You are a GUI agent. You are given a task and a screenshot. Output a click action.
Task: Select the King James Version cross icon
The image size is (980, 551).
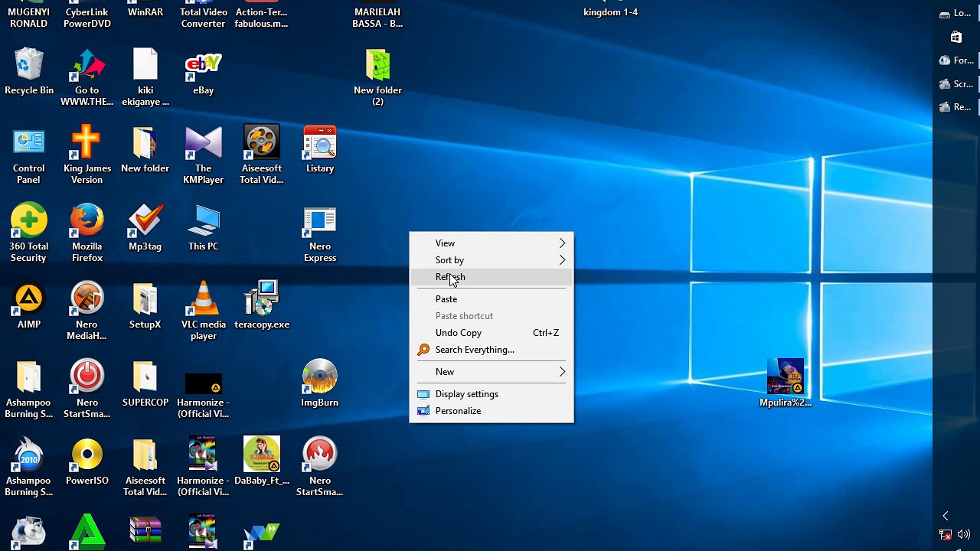[x=87, y=142]
